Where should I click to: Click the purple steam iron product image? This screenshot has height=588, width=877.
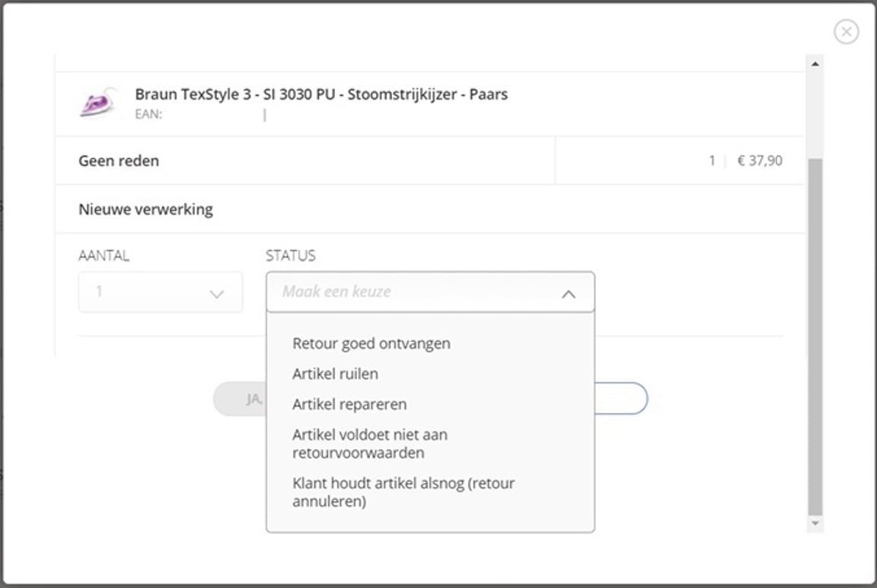(98, 103)
